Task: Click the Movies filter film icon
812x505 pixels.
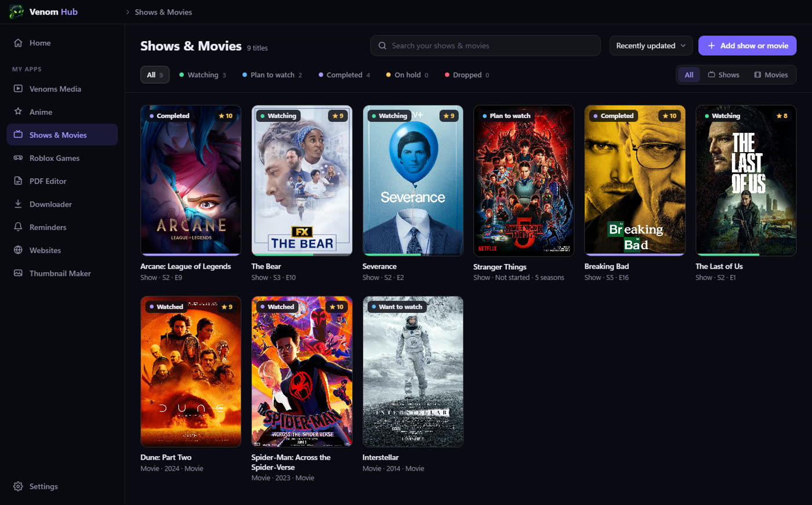Action: click(x=757, y=75)
